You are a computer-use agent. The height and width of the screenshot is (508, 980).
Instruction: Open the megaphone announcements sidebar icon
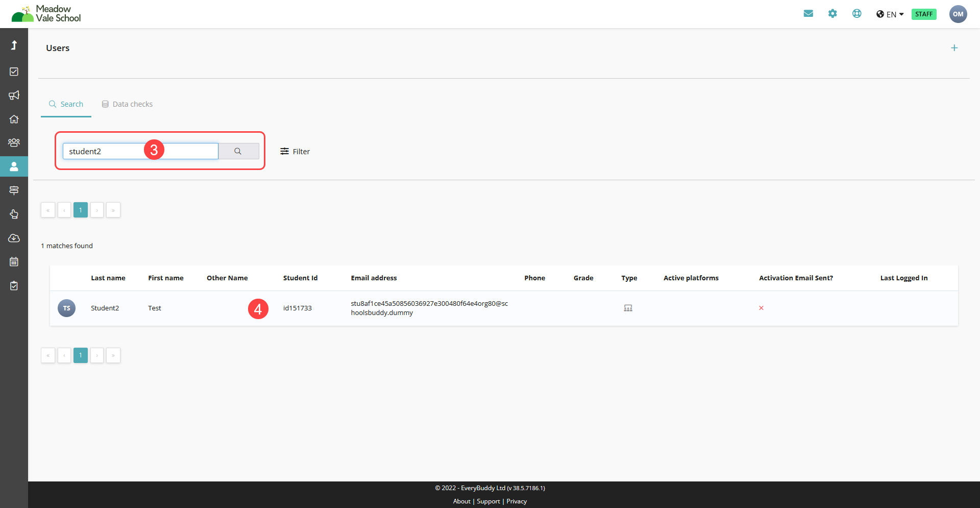pos(14,95)
